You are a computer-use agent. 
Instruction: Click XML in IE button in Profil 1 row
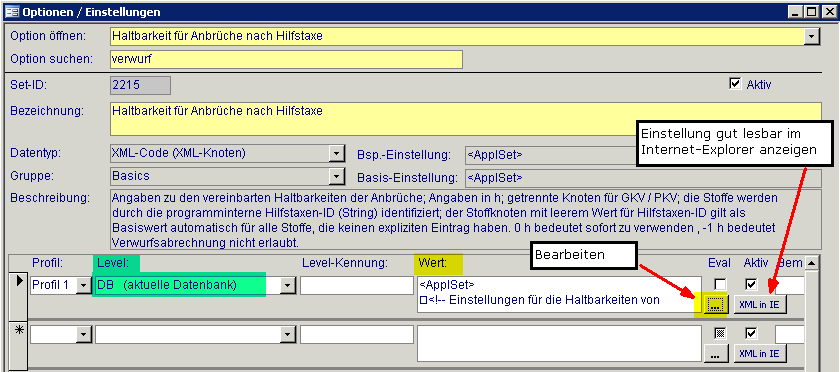point(759,304)
